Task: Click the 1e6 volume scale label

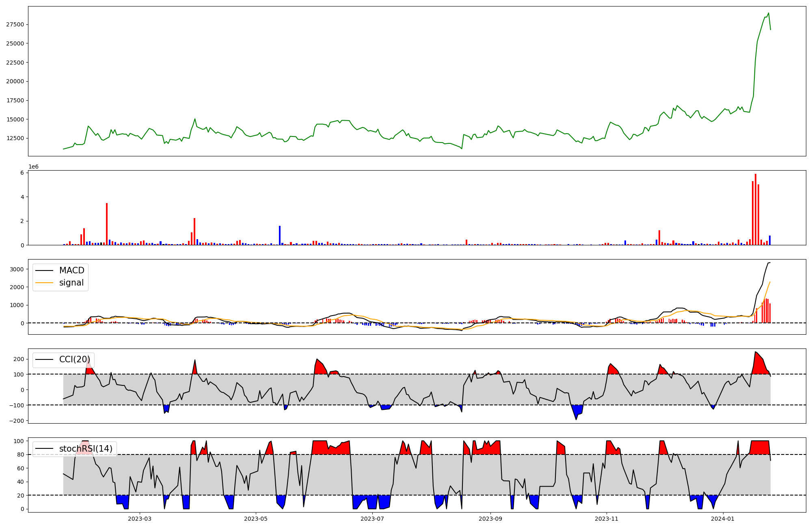Action: (x=33, y=167)
